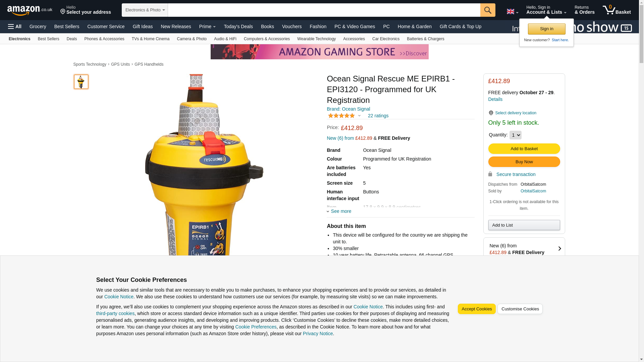This screenshot has width=644, height=362.
Task: Click Accept Cookies button
Action: pos(476,309)
